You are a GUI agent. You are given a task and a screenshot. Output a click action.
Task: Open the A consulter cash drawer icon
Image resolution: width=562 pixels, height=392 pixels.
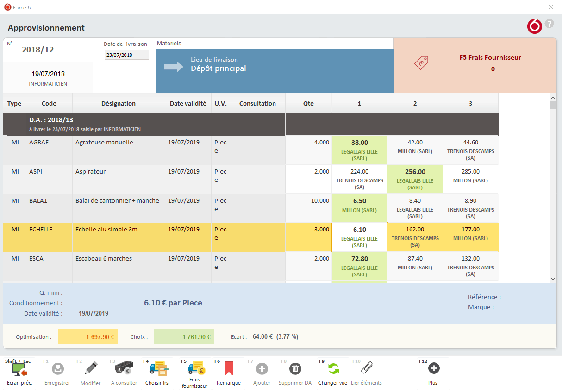coord(124,368)
